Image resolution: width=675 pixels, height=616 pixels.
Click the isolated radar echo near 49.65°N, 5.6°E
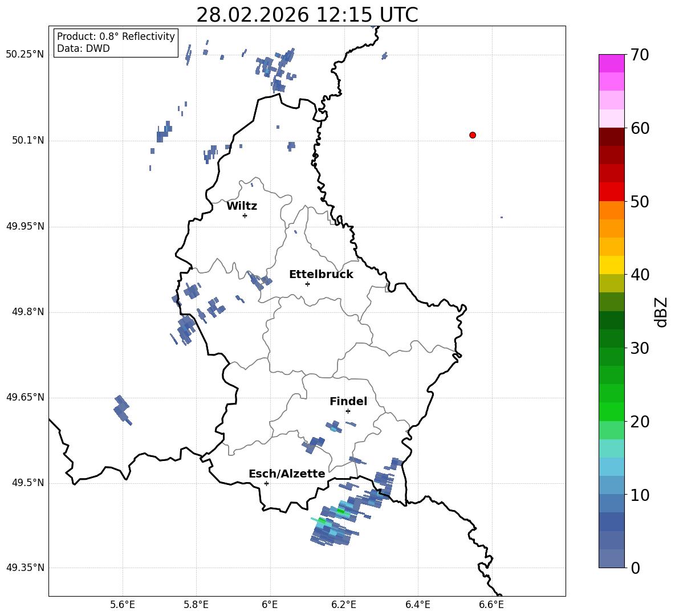pos(122,410)
